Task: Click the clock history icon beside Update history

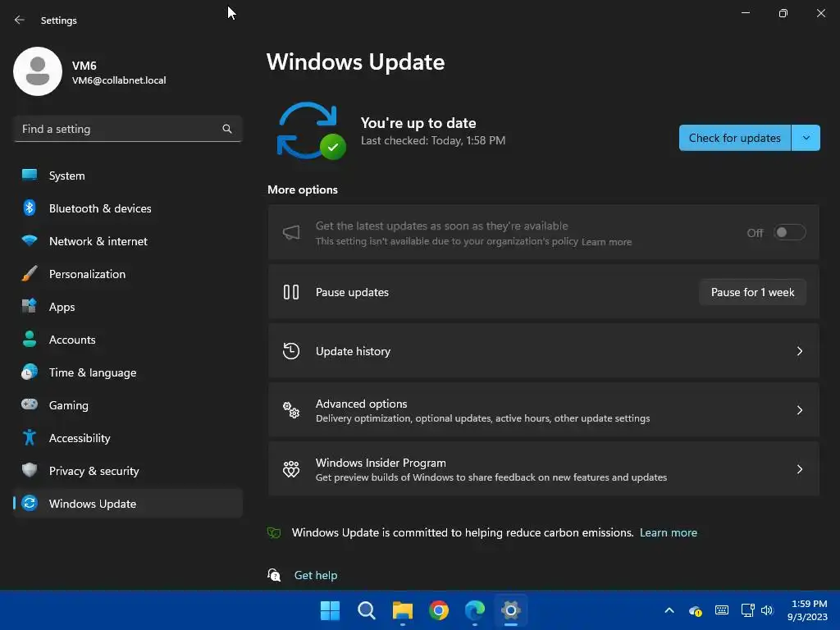Action: tap(291, 351)
